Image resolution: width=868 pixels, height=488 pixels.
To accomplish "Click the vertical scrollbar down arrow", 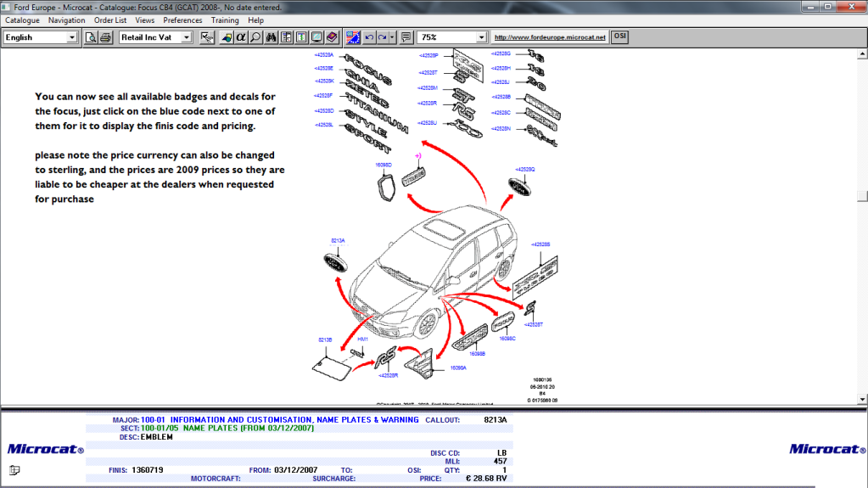I will coord(862,400).
